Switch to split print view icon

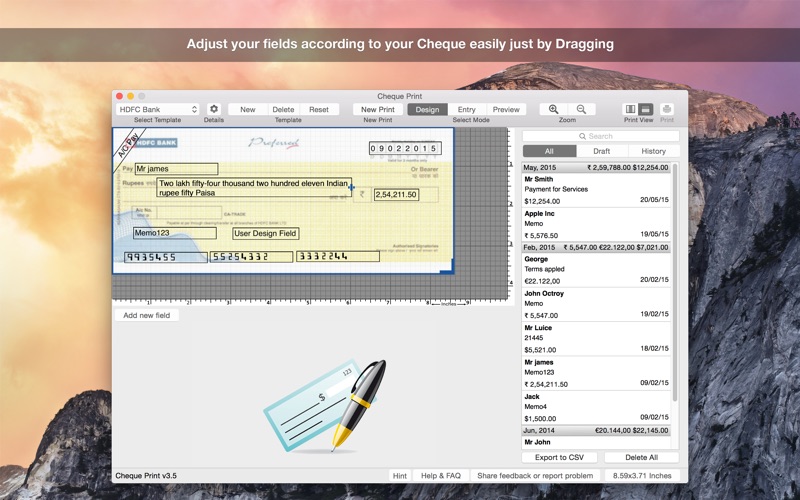click(631, 109)
